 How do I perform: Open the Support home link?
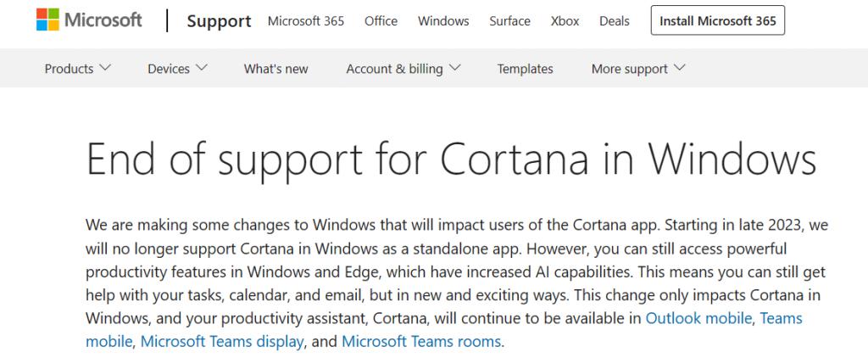coord(220,21)
